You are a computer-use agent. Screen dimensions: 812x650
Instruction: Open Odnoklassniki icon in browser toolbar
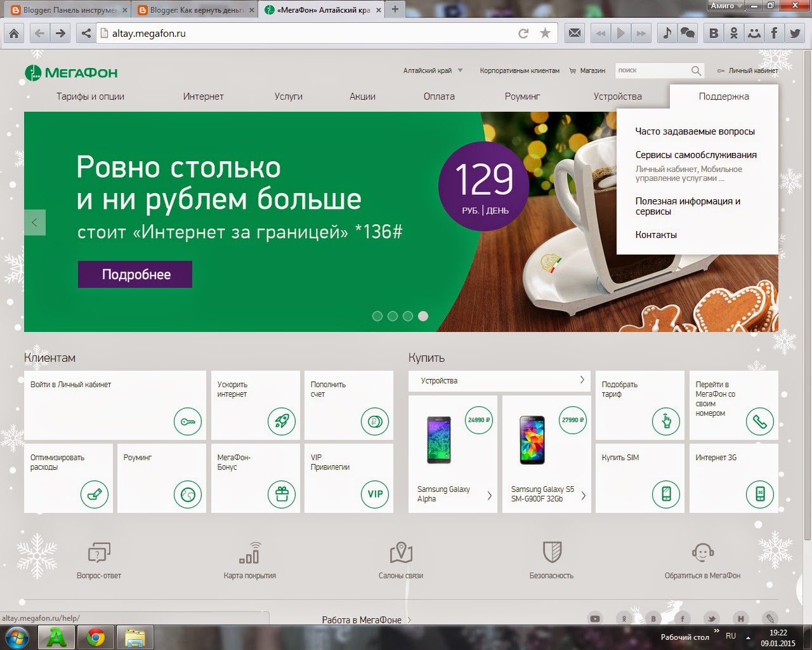(734, 34)
